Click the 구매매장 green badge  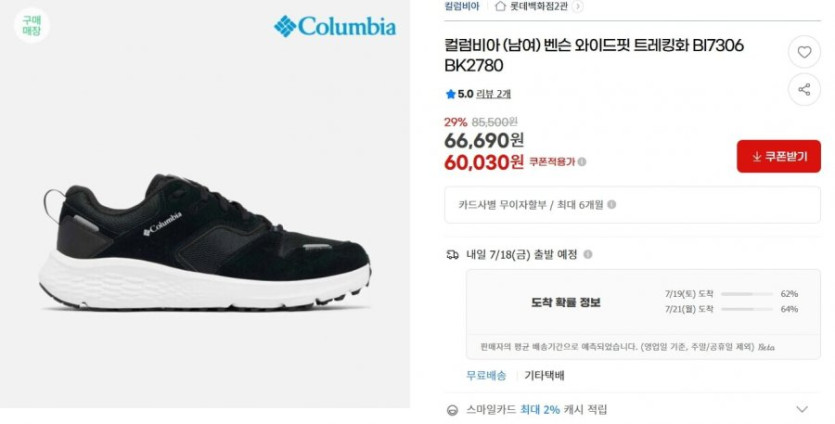pos(31,26)
